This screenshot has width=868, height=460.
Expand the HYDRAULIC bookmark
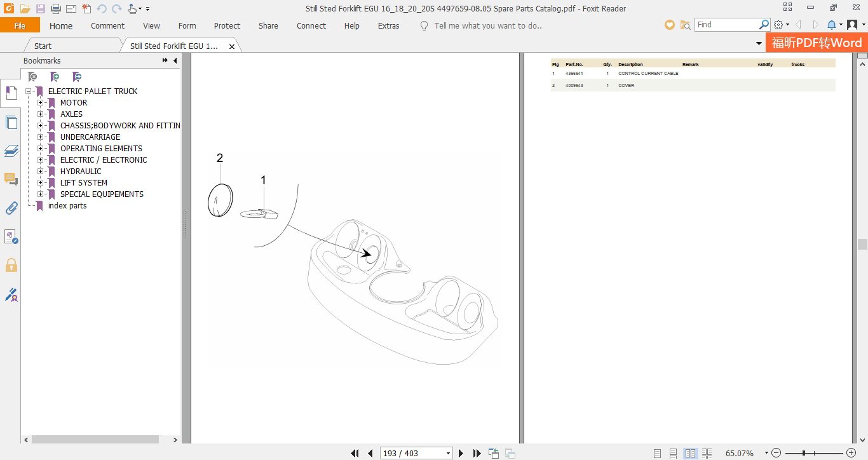click(41, 172)
